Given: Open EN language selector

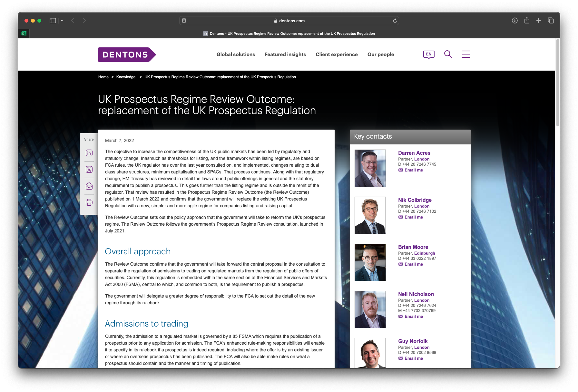Looking at the screenshot, I should (x=428, y=54).
